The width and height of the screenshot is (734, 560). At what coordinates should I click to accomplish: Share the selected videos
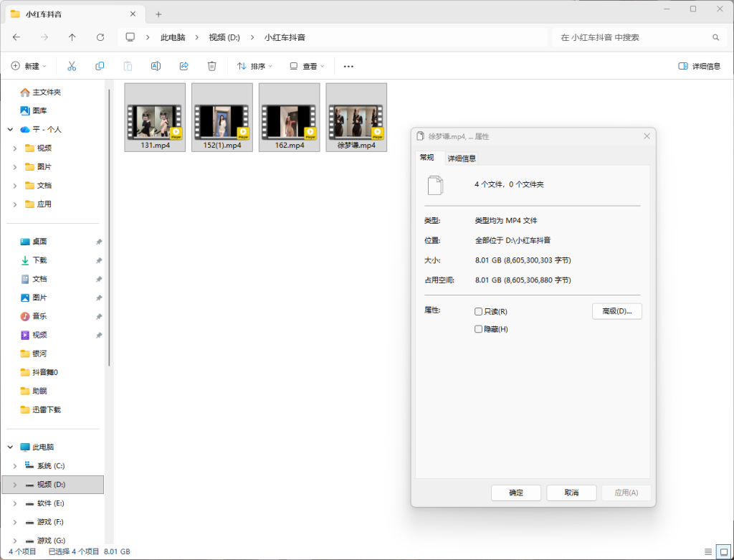click(183, 65)
